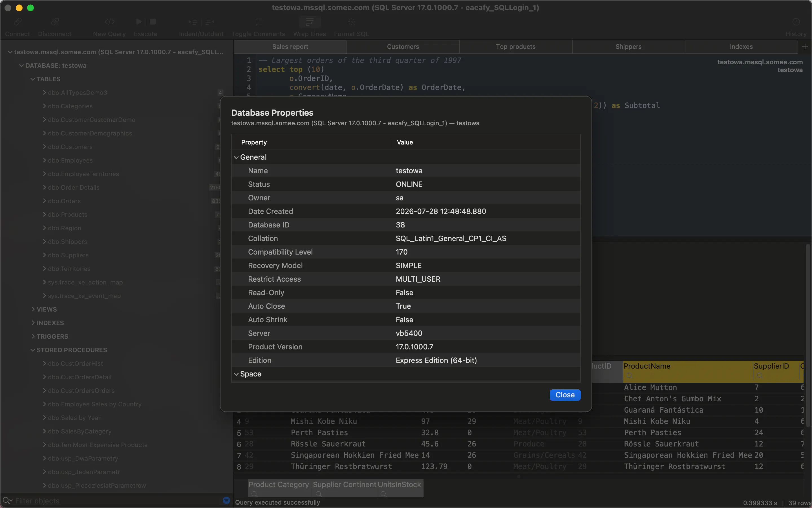Click search icon under Supplier Continent column
Image resolution: width=812 pixels, height=508 pixels.
pyautogui.click(x=319, y=494)
